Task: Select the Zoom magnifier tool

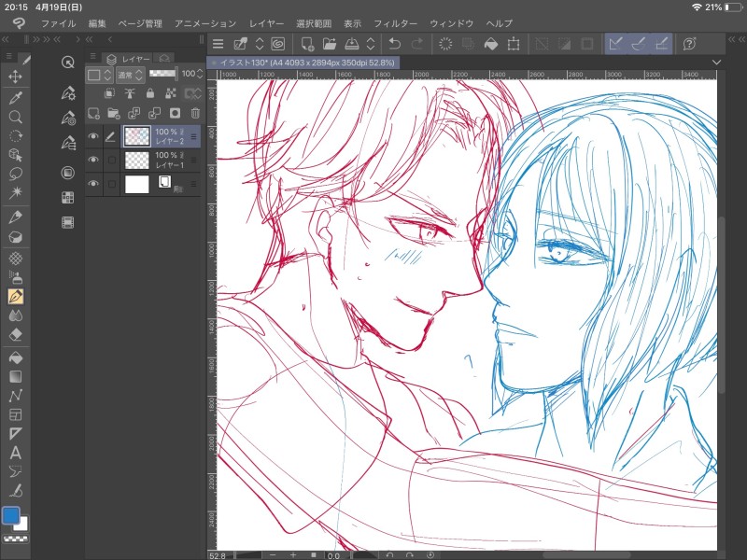Action: pos(15,118)
